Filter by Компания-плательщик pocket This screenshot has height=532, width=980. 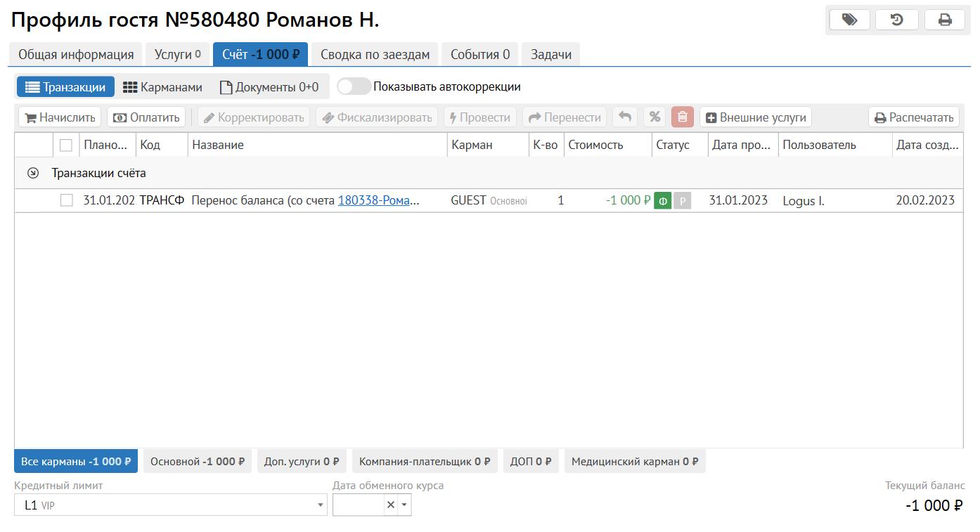pos(425,462)
